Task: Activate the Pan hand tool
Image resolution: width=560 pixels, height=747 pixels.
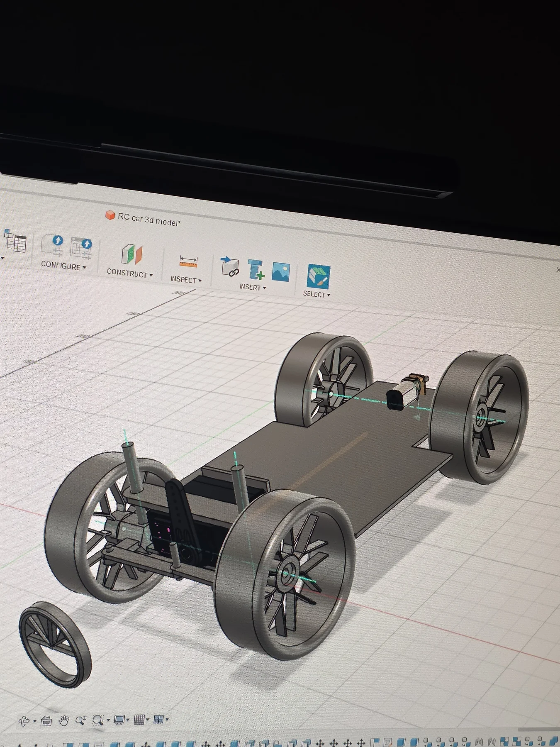Action: [x=63, y=720]
